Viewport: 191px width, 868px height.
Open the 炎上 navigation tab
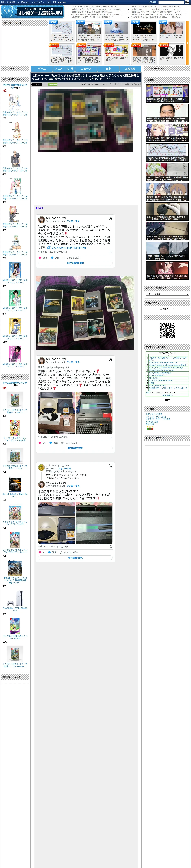pyautogui.click(x=108, y=68)
